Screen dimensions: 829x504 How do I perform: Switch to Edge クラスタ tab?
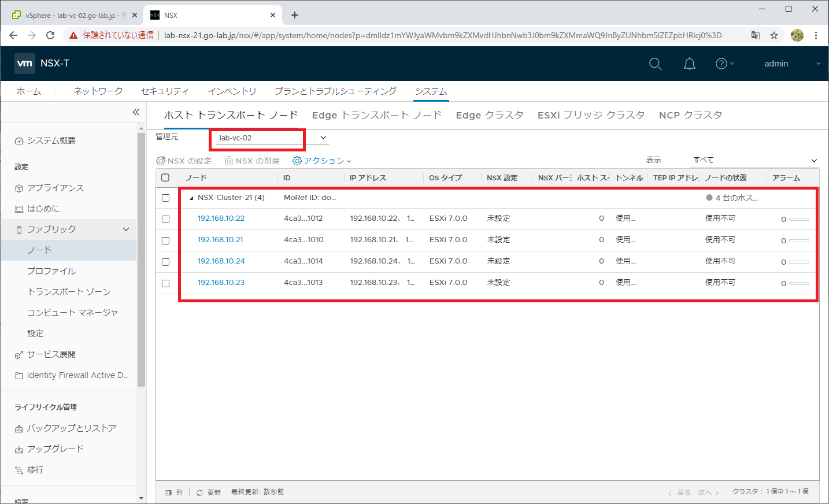tap(489, 115)
